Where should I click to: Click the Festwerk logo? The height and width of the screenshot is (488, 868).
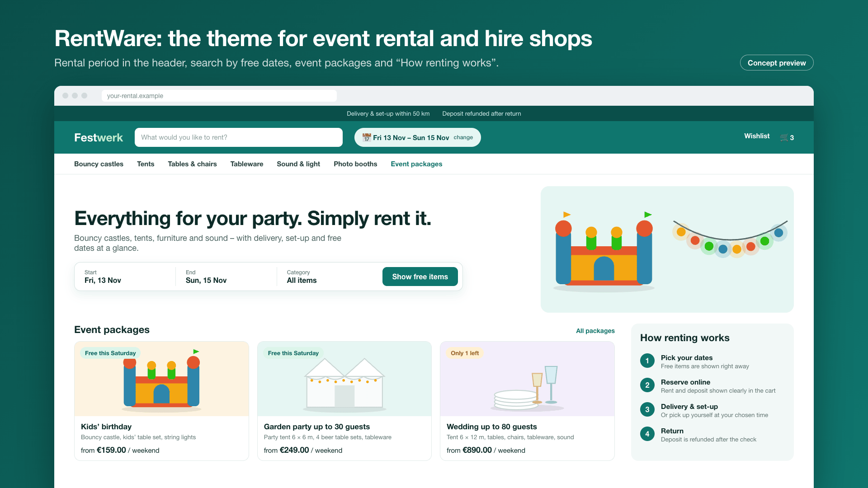[99, 137]
